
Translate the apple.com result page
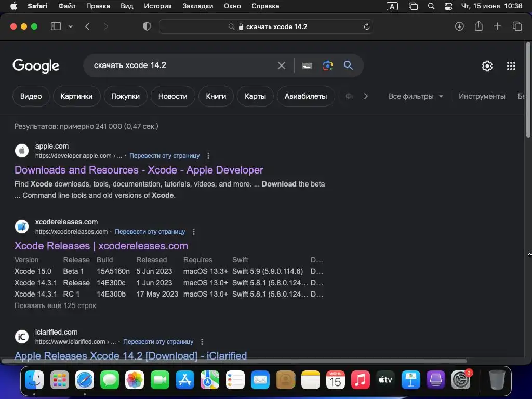[x=165, y=156]
